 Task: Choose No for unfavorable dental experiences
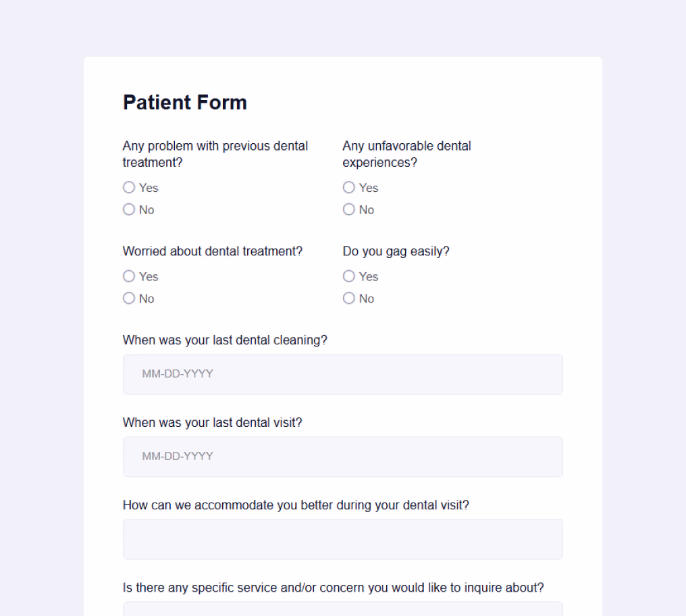348,209
